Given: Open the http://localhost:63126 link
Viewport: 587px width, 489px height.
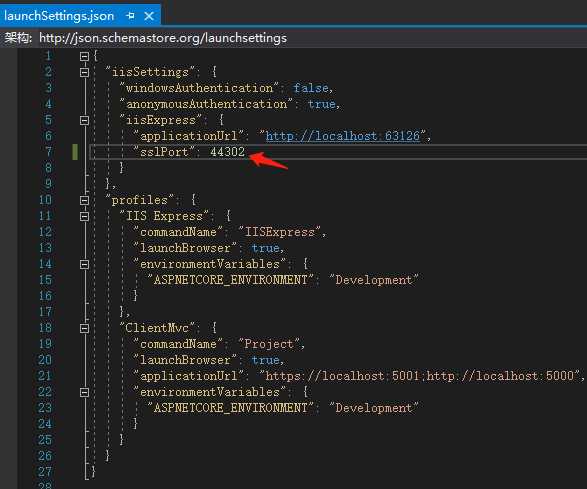Looking at the screenshot, I should point(343,136).
